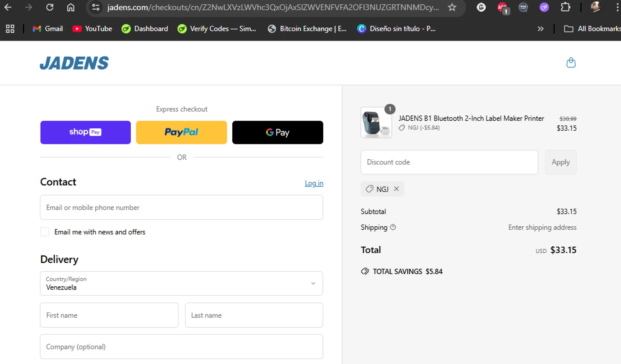Click the Log in link
The height and width of the screenshot is (364, 621).
point(314,183)
